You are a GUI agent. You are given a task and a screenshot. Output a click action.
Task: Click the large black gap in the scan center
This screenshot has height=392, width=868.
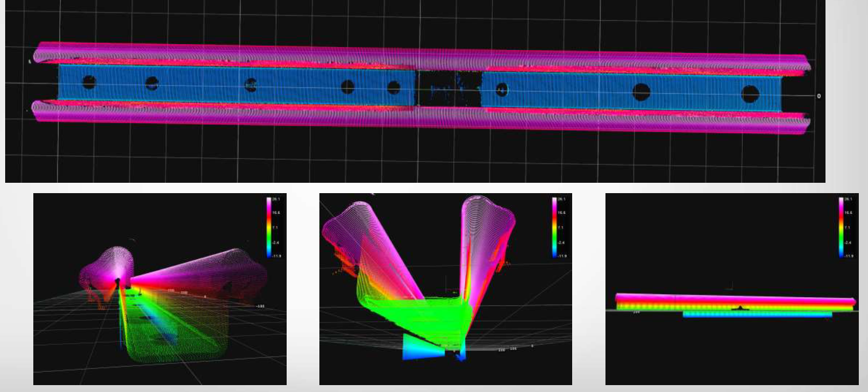click(x=448, y=89)
